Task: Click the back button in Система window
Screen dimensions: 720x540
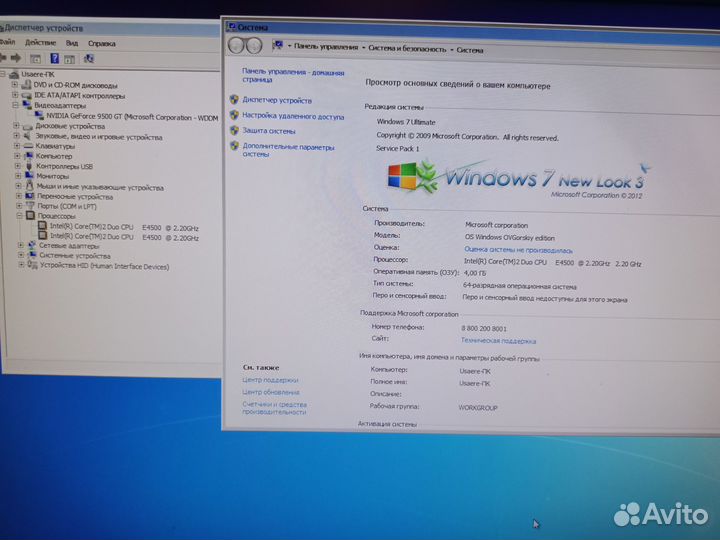Action: click(236, 45)
